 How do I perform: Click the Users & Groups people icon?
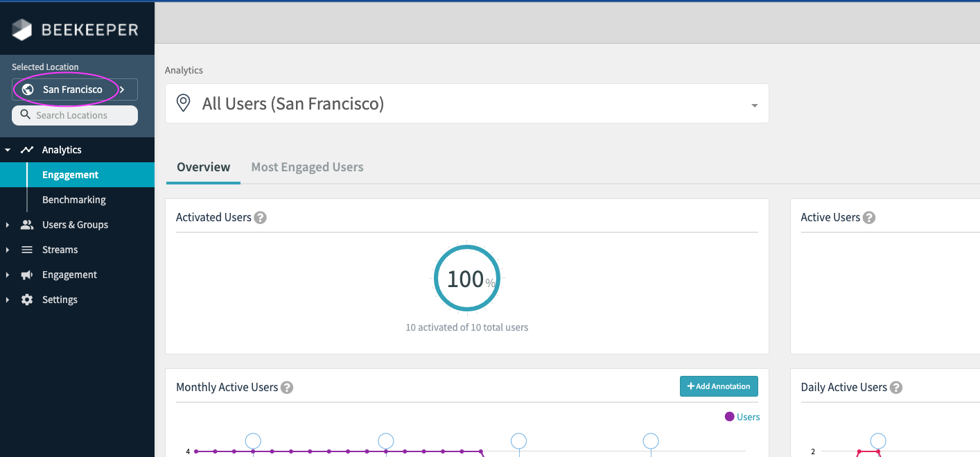pos(27,225)
